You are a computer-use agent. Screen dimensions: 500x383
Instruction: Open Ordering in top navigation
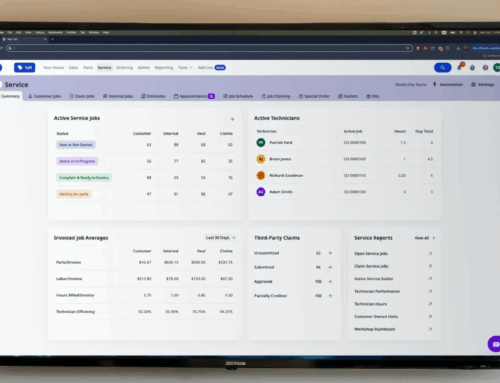[124, 68]
